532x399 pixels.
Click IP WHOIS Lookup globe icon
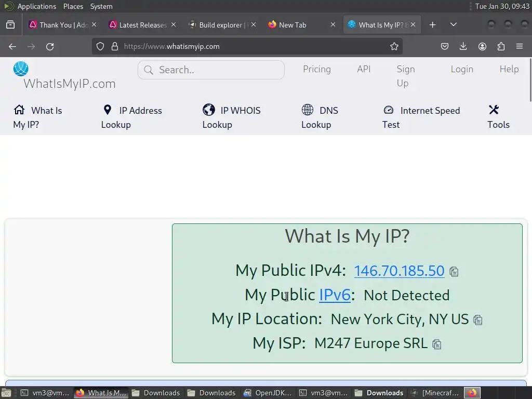point(209,110)
